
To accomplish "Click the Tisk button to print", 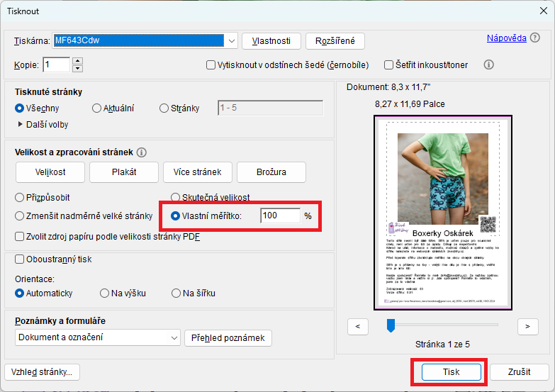I will (x=451, y=371).
